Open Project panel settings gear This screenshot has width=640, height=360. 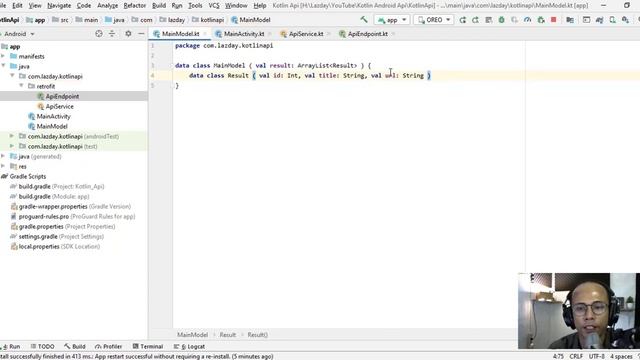(x=128, y=34)
